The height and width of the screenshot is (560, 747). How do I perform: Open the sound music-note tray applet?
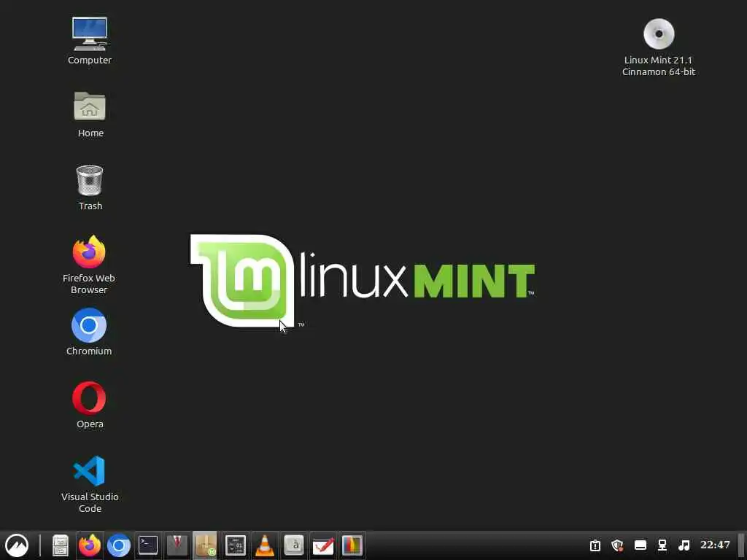[684, 545]
